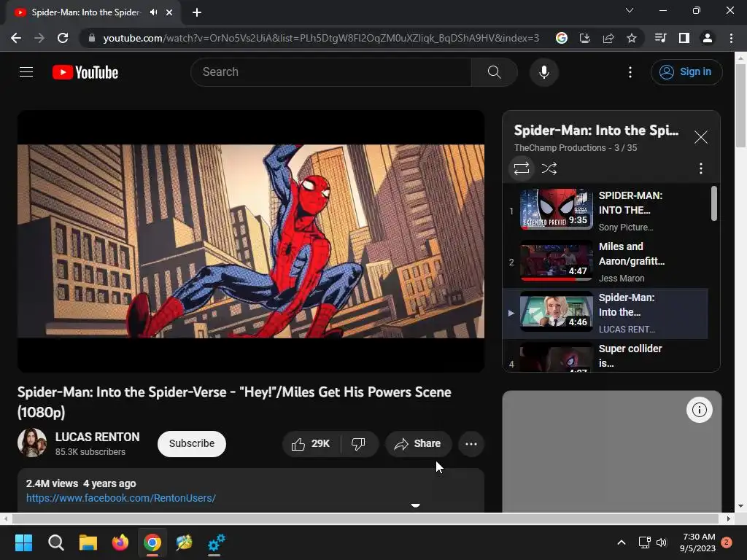Open Google icon in address bar

point(562,38)
